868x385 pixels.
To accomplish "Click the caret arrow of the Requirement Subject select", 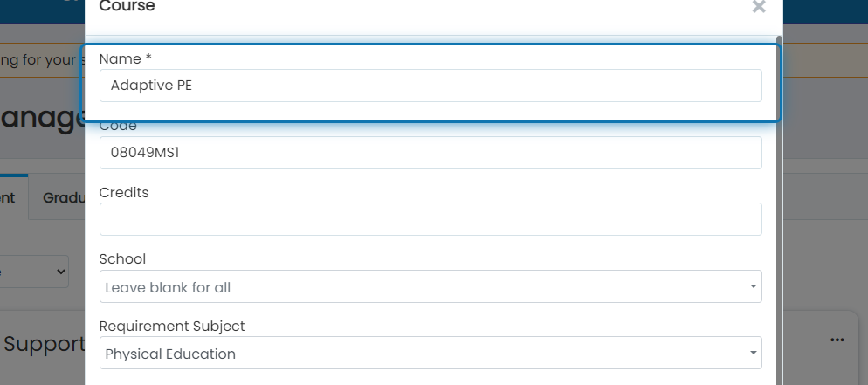I will click(753, 353).
